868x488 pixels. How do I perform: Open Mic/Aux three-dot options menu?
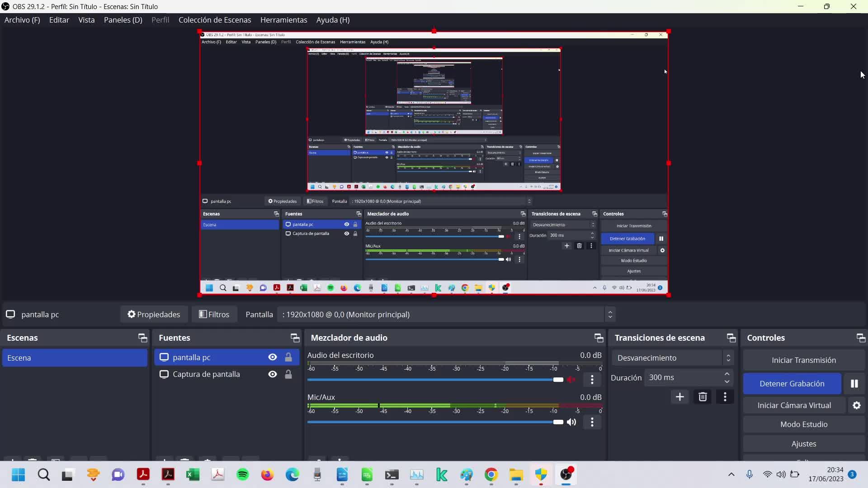click(592, 422)
